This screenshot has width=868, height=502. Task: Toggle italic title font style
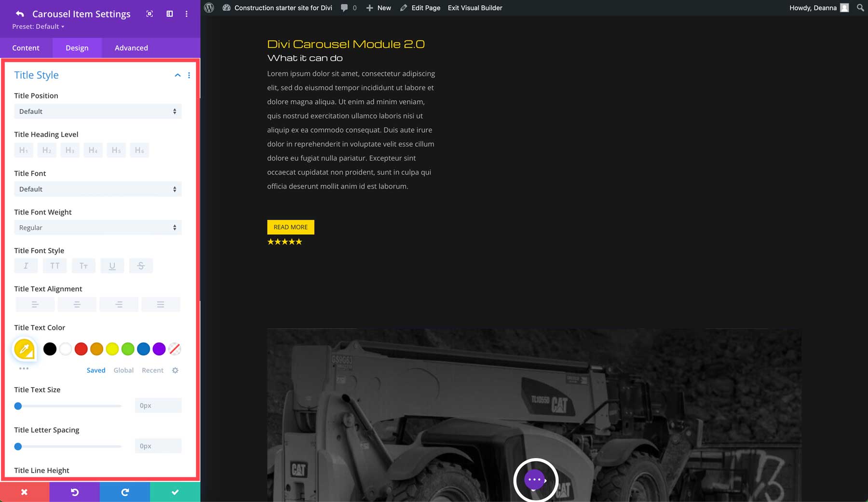tap(26, 266)
